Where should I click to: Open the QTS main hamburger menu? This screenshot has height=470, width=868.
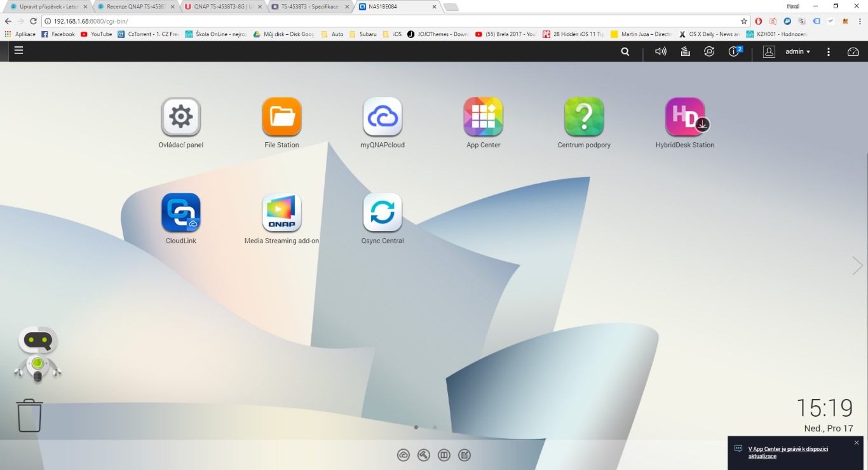(x=18, y=50)
